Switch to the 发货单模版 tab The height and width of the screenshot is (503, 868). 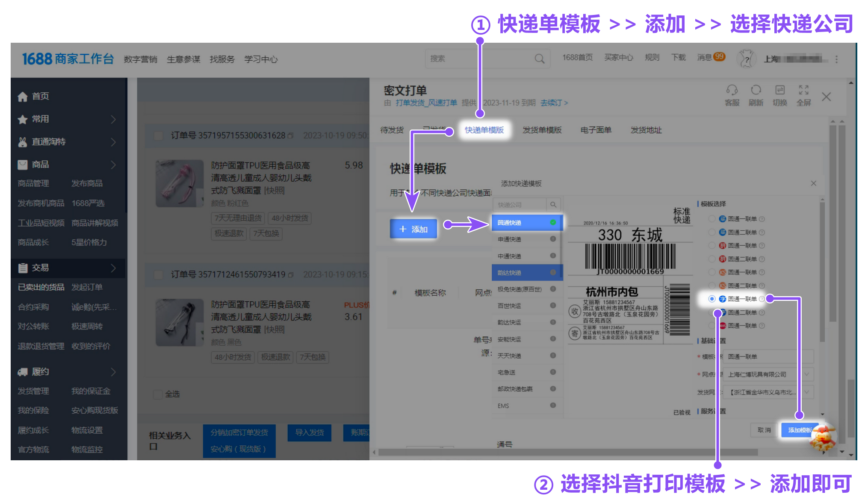pos(542,130)
